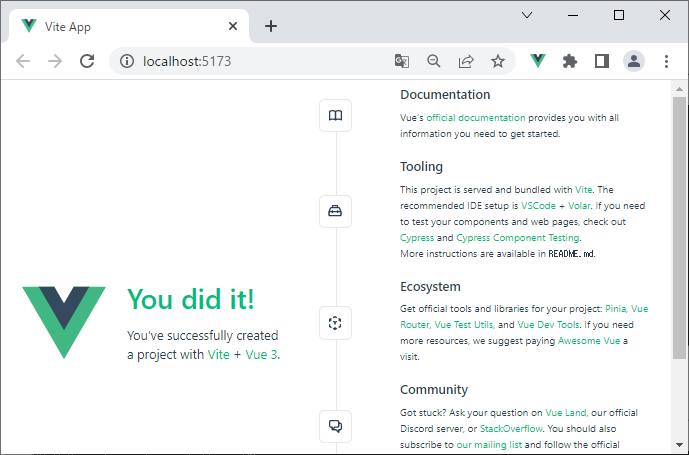
Task: Open the Awesome Vue link
Action: click(x=589, y=341)
